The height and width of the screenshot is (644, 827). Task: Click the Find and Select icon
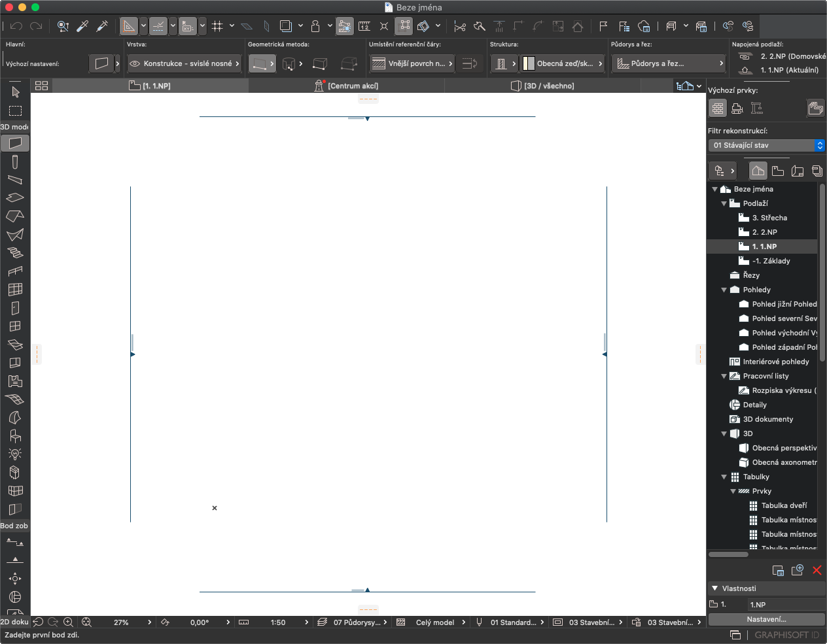coord(63,26)
